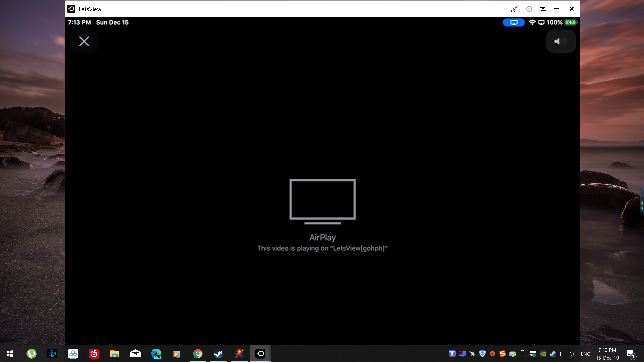Open the LetsView hamburger menu
644x362 pixels.
point(543,9)
